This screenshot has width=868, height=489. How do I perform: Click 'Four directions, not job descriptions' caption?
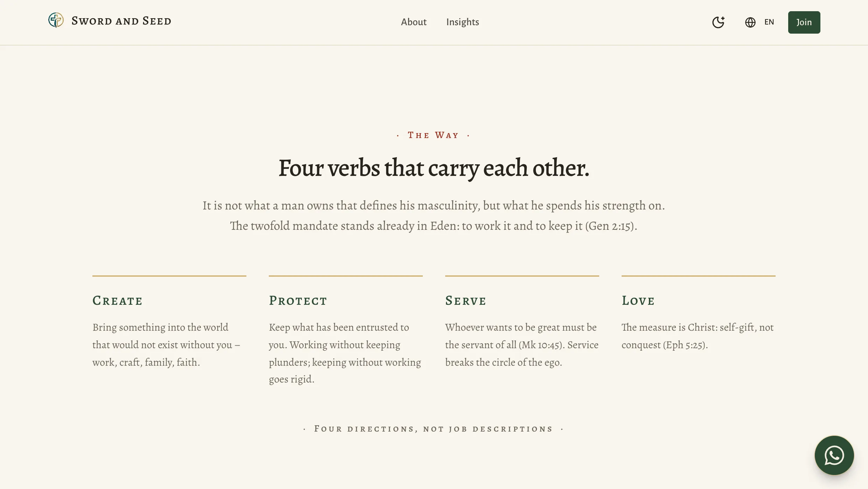coord(433,429)
